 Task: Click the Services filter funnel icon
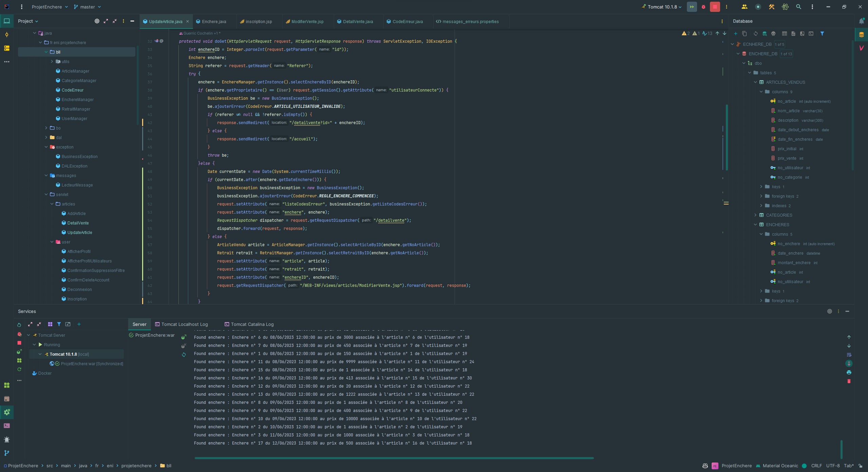pyautogui.click(x=59, y=324)
